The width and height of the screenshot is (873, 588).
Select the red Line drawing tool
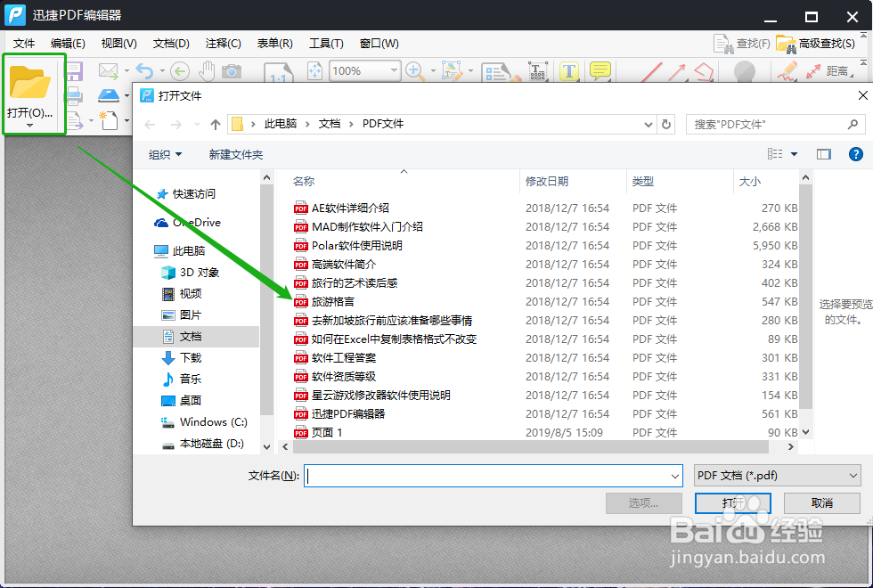coord(651,72)
